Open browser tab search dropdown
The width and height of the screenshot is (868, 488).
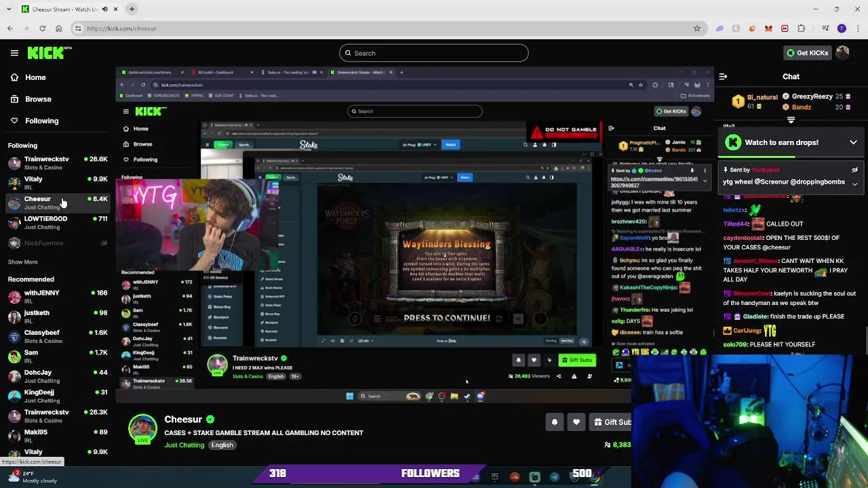(x=9, y=9)
